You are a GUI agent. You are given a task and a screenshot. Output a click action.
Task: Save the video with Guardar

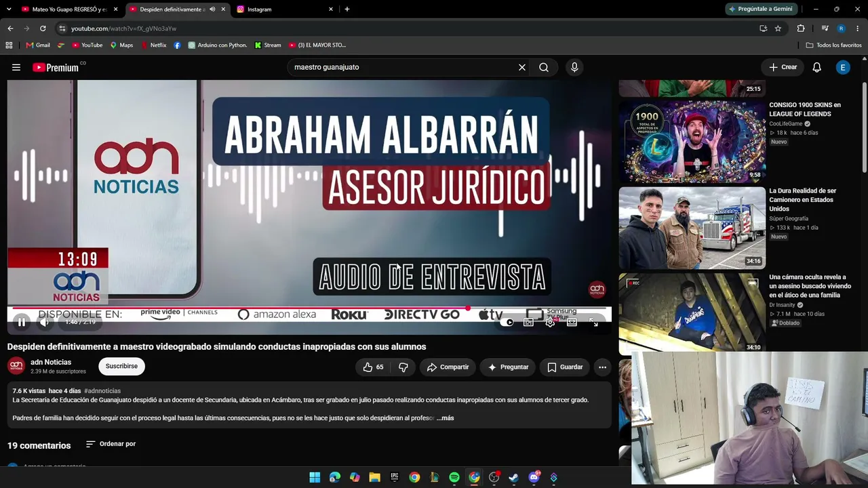565,367
